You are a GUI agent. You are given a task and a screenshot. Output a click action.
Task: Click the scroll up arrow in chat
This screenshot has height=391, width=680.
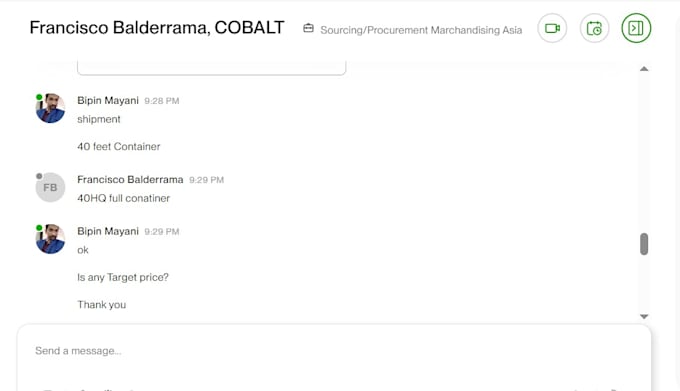[644, 68]
